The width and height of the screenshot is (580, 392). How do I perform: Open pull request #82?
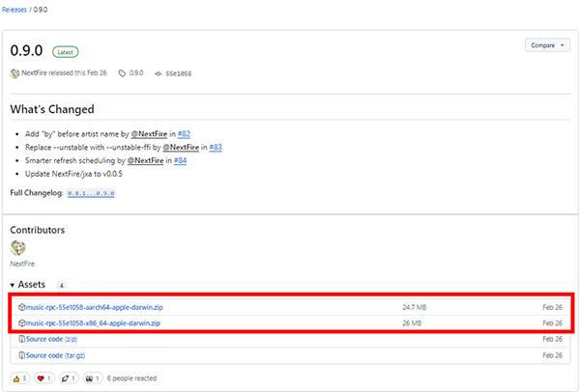[x=184, y=134]
